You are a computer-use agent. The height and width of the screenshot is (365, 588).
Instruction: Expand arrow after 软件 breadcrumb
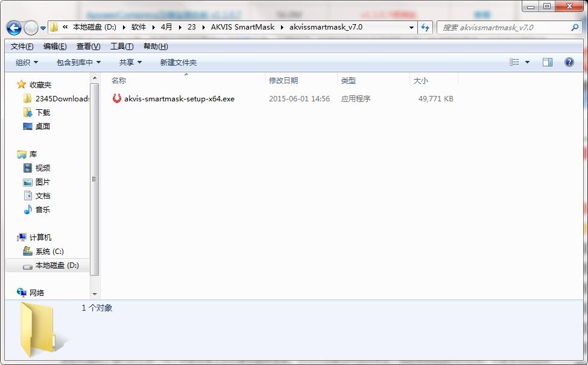click(x=154, y=27)
